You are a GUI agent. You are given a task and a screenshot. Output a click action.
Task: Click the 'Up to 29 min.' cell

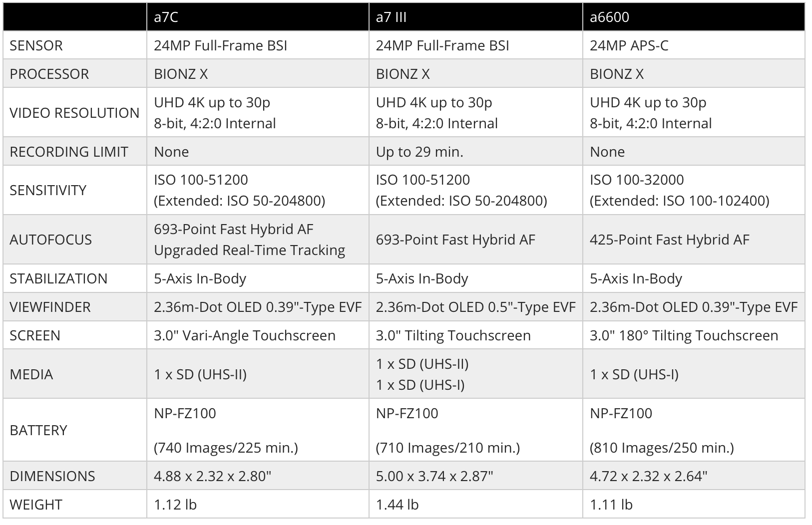[476, 152]
